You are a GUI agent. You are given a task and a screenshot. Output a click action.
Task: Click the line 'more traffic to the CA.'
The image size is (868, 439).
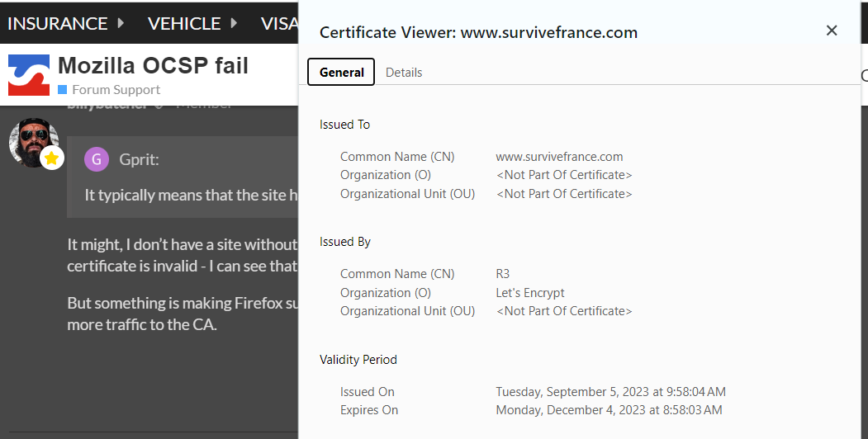point(142,324)
